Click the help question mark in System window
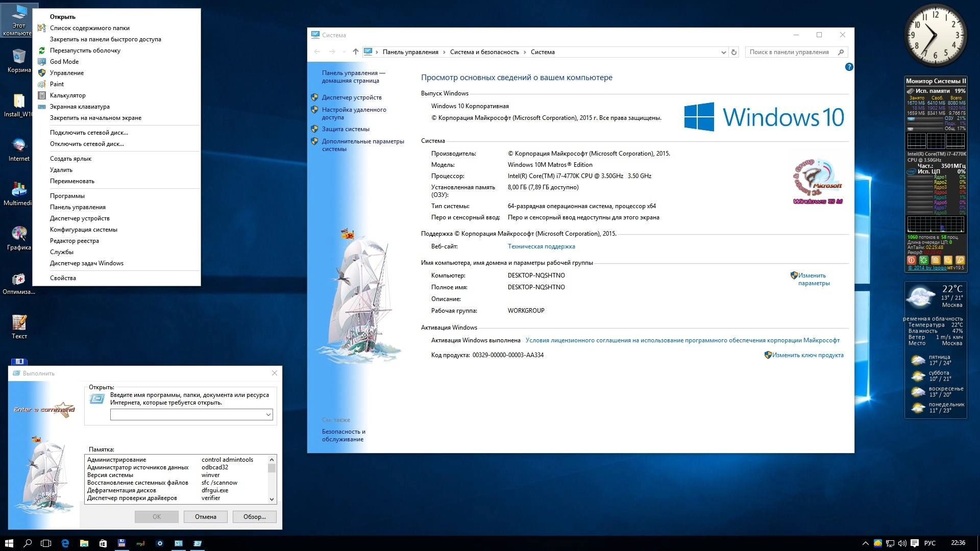This screenshot has width=980, height=551. coord(849,67)
